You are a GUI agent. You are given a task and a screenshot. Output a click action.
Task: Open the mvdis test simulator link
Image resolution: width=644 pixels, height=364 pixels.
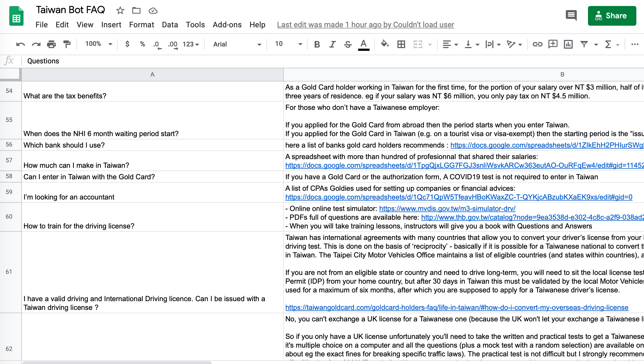pos(447,209)
